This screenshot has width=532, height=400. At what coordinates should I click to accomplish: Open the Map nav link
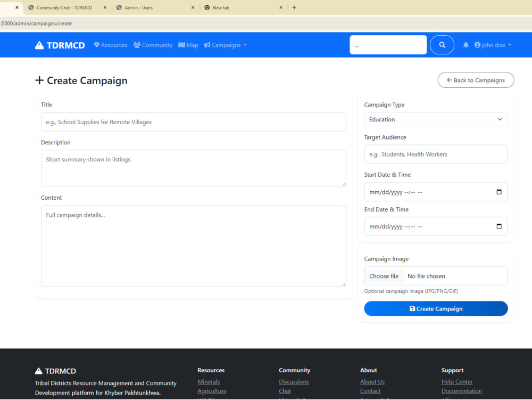pos(188,45)
